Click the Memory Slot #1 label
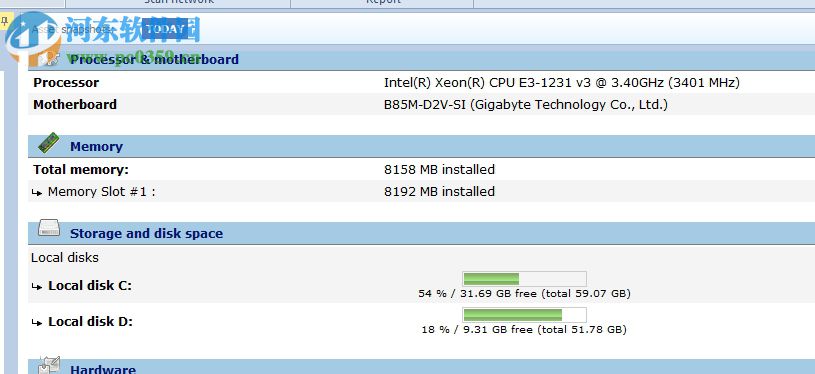 click(101, 192)
